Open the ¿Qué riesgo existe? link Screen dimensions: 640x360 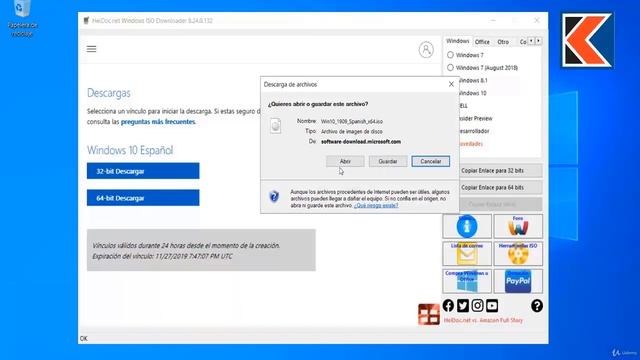coord(376,205)
